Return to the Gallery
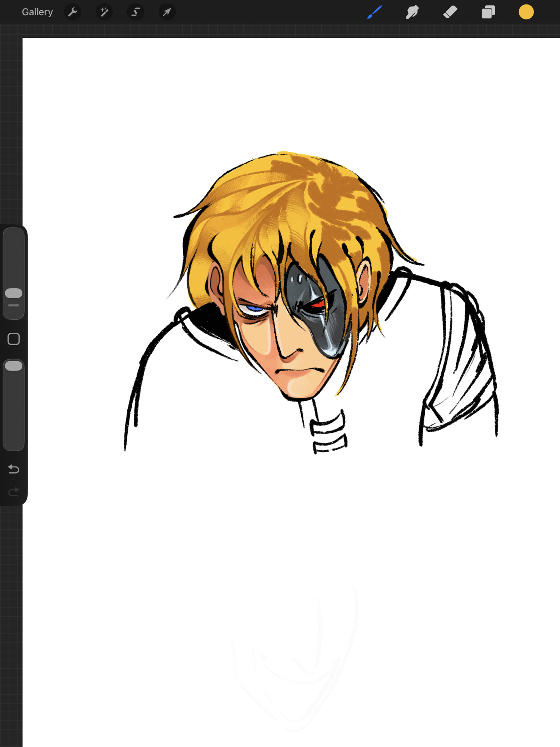This screenshot has width=560, height=747. tap(37, 12)
